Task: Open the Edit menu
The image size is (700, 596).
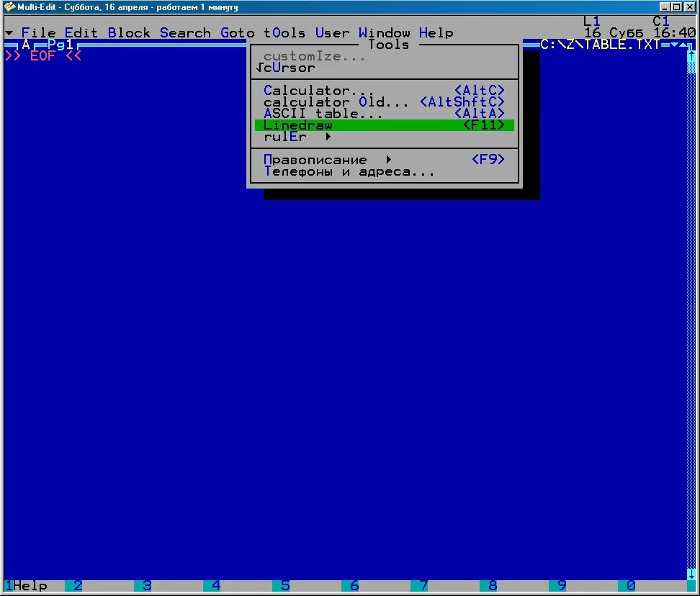Action: pyautogui.click(x=81, y=33)
